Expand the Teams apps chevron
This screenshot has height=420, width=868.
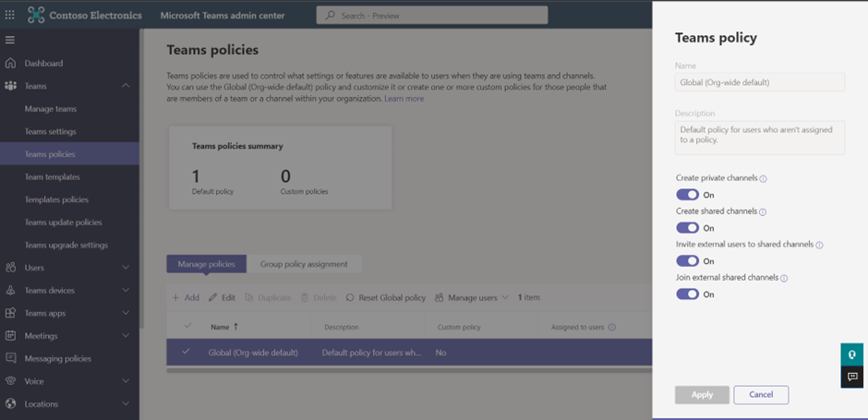point(126,313)
